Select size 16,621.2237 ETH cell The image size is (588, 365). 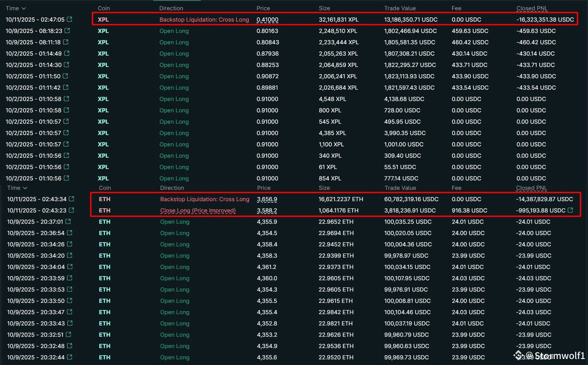[x=341, y=199]
